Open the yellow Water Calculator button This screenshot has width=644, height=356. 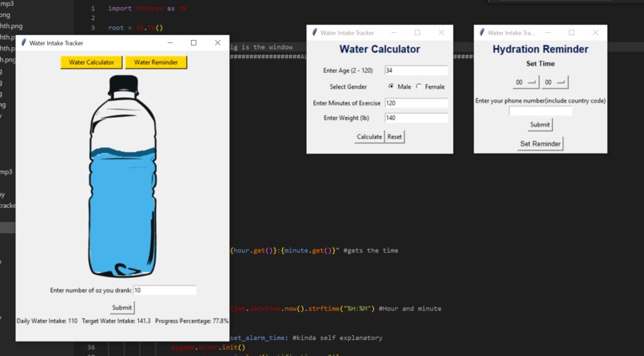coord(91,62)
